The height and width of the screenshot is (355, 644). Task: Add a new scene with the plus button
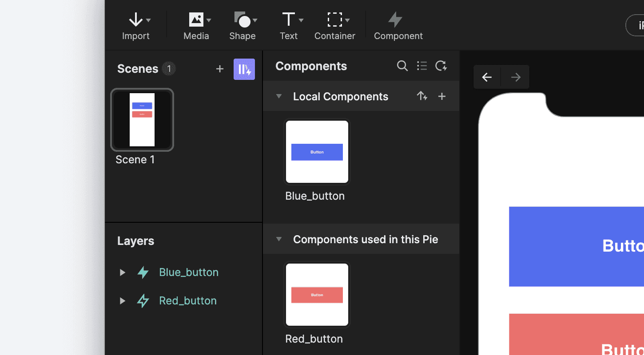[219, 69]
